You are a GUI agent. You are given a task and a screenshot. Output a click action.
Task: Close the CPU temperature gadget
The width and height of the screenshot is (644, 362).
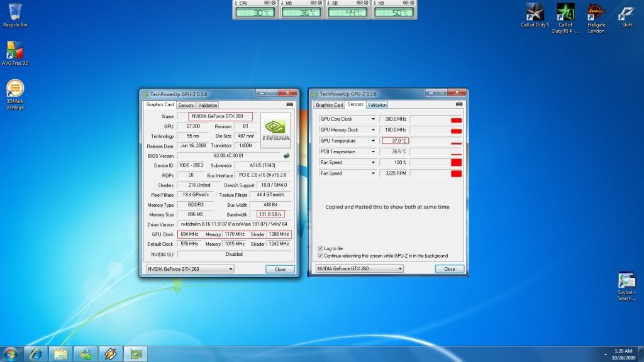tap(274, 3)
